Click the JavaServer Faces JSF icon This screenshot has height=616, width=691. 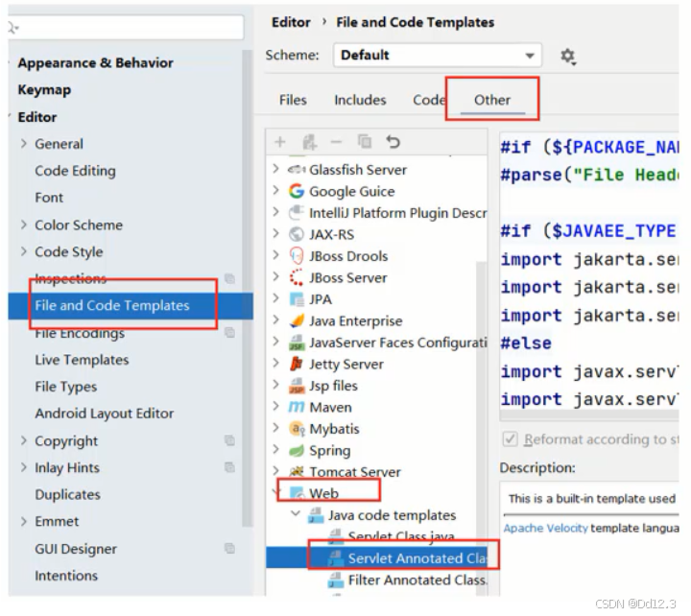pos(297,342)
